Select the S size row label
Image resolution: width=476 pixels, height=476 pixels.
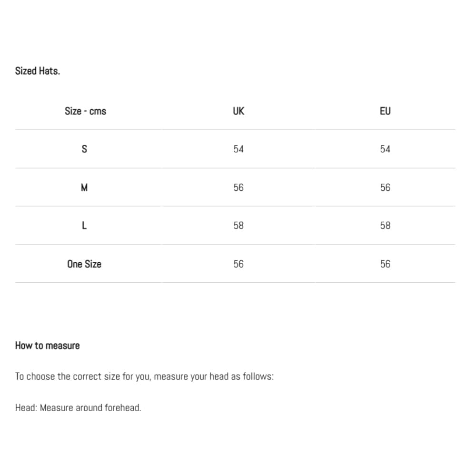click(84, 149)
